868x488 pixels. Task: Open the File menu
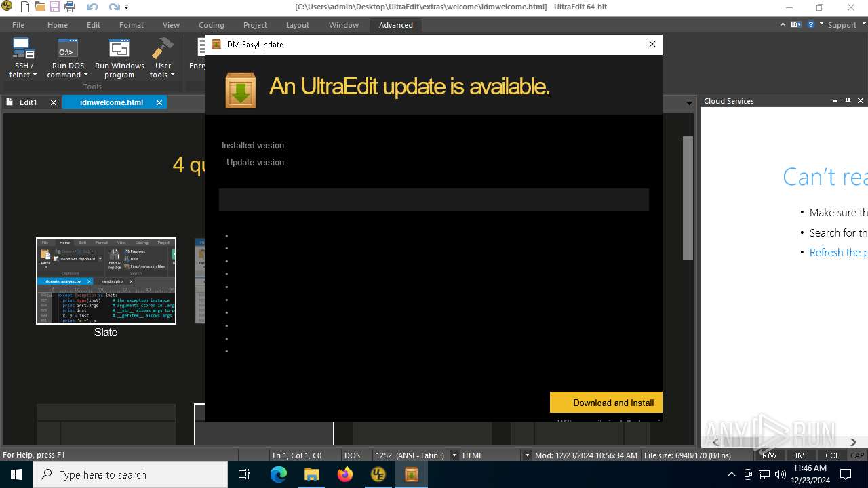point(18,25)
